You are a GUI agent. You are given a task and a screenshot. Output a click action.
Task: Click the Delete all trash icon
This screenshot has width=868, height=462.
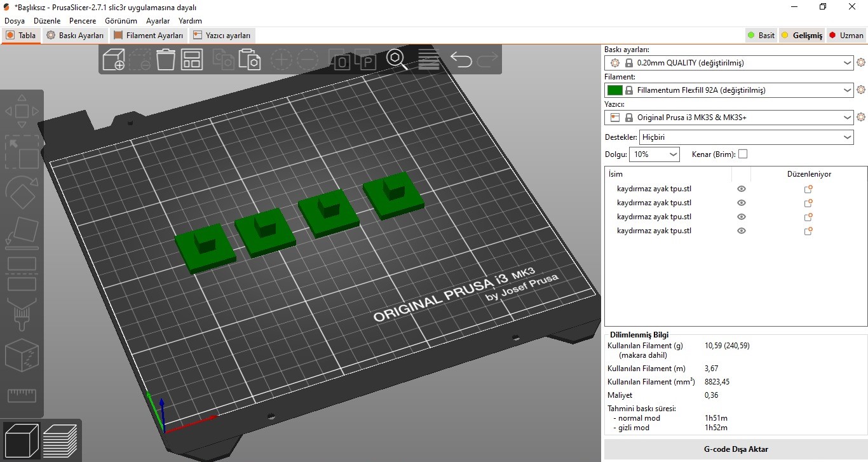tap(165, 59)
